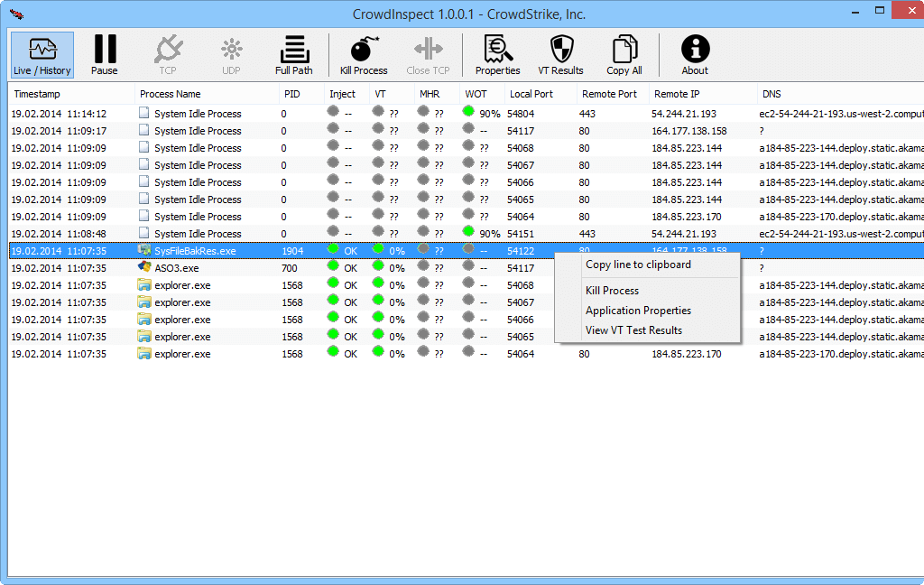
Task: Sort by the Remote Port column header
Action: tap(613, 95)
